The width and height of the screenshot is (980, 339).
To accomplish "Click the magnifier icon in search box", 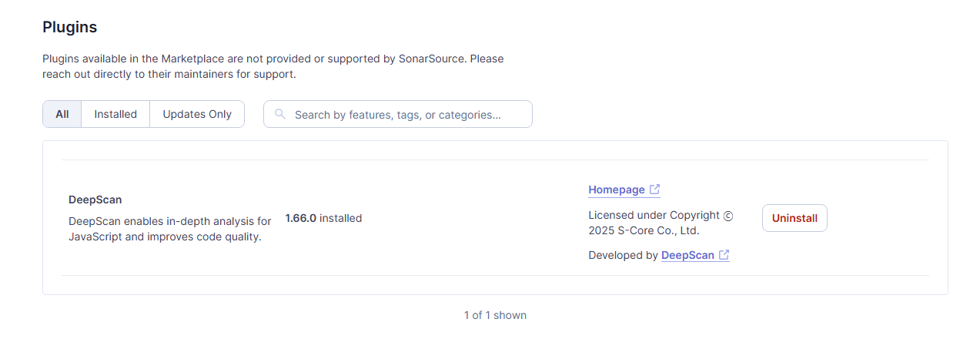I will [x=280, y=114].
